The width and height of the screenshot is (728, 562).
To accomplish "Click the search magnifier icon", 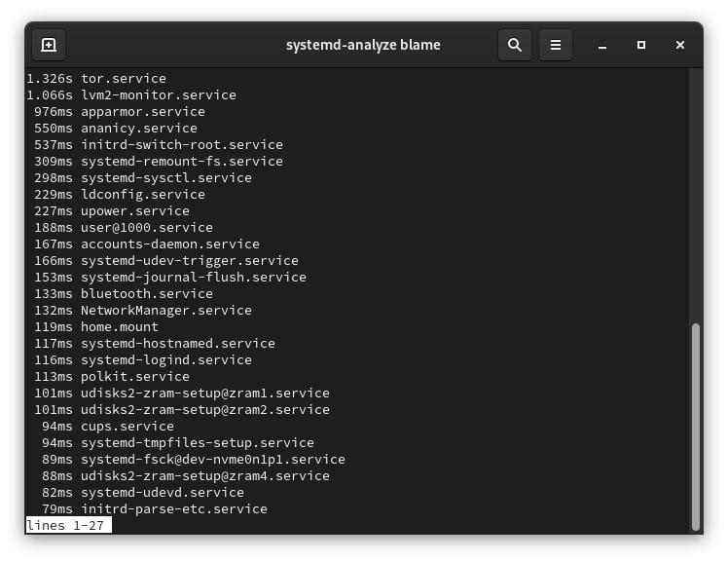I will [515, 45].
